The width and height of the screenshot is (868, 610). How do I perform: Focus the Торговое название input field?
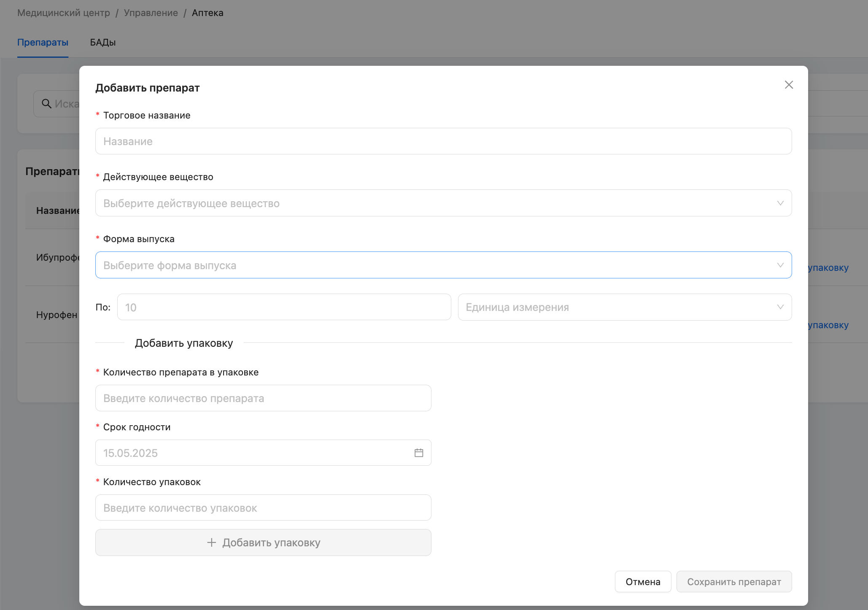[x=443, y=141]
